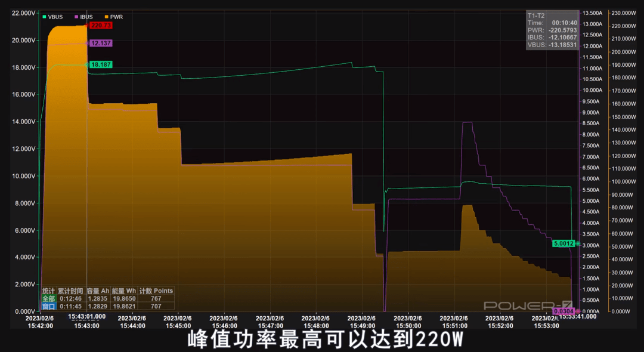This screenshot has height=352, width=644.
Task: Click the 15:43:01.000 cursor time label
Action: [x=86, y=316]
